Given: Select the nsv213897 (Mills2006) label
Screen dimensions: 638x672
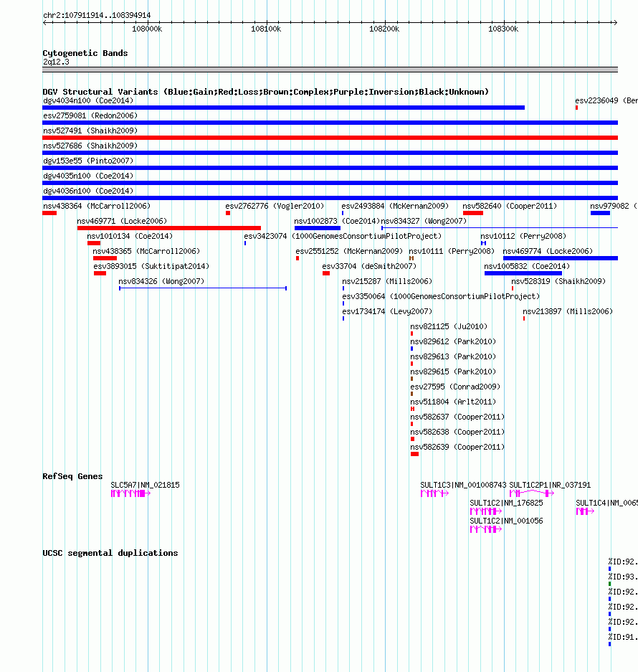Looking at the screenshot, I should [568, 311].
